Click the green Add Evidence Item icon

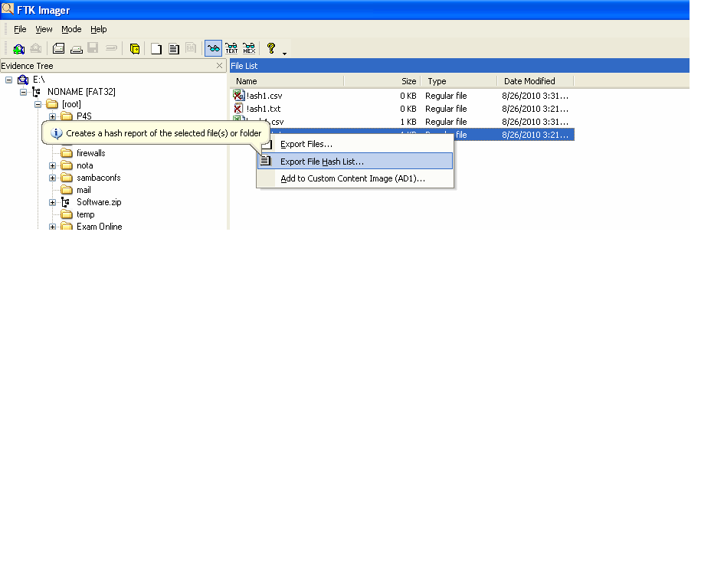(19, 48)
